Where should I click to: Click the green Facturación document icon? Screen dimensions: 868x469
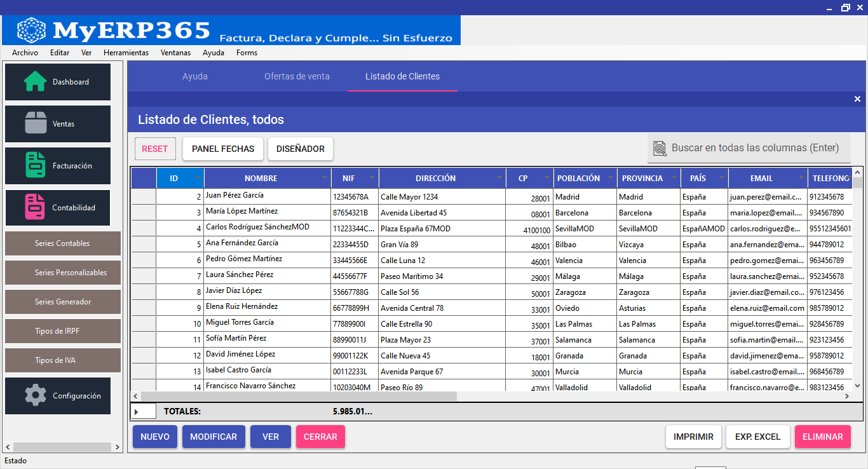[x=36, y=165]
